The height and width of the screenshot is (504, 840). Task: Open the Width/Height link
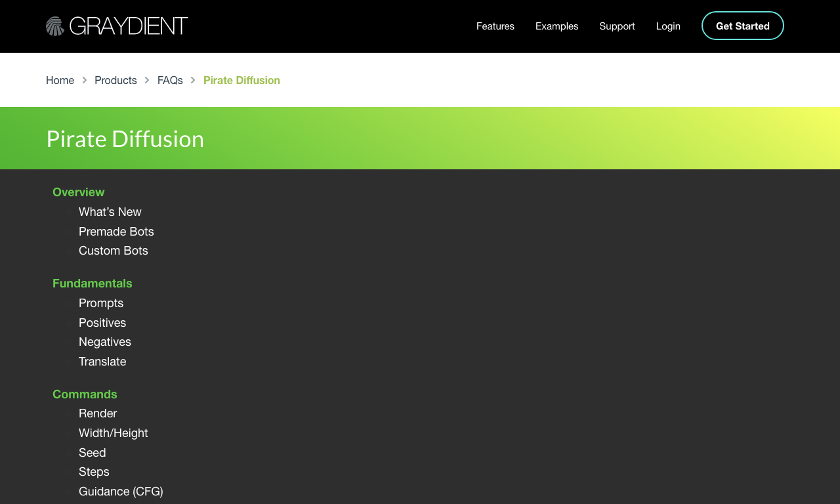tap(114, 433)
